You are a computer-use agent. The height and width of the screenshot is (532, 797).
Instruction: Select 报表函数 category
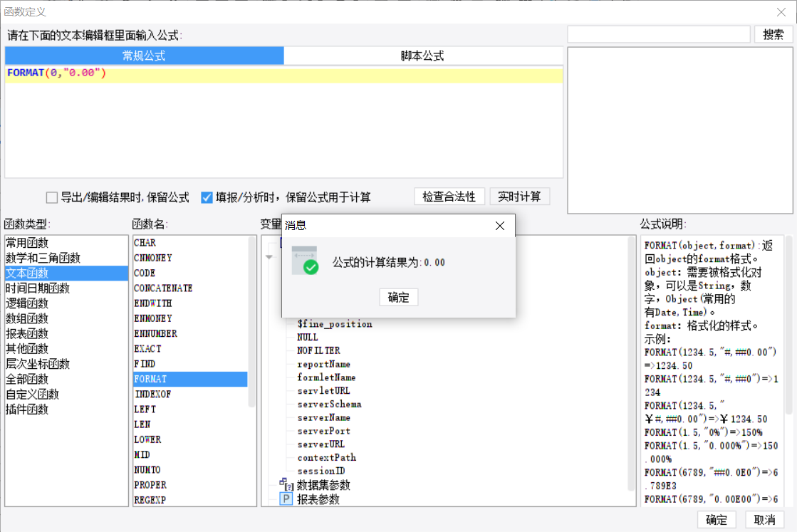point(66,334)
